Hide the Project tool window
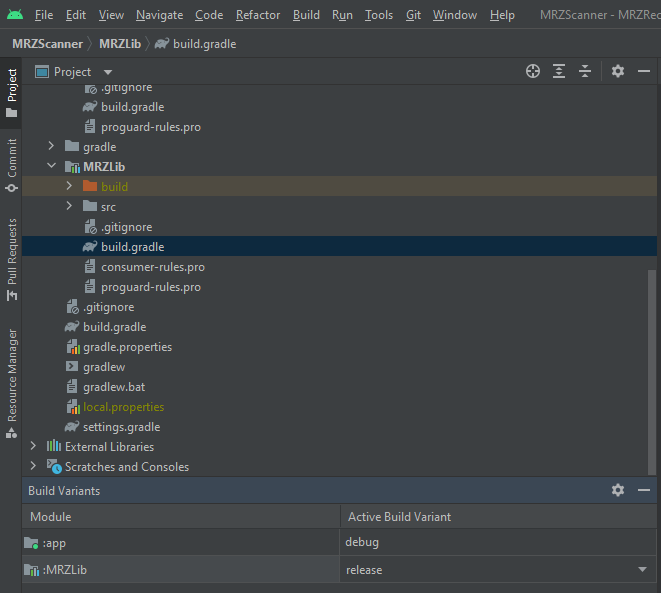This screenshot has width=661, height=593. click(x=644, y=71)
